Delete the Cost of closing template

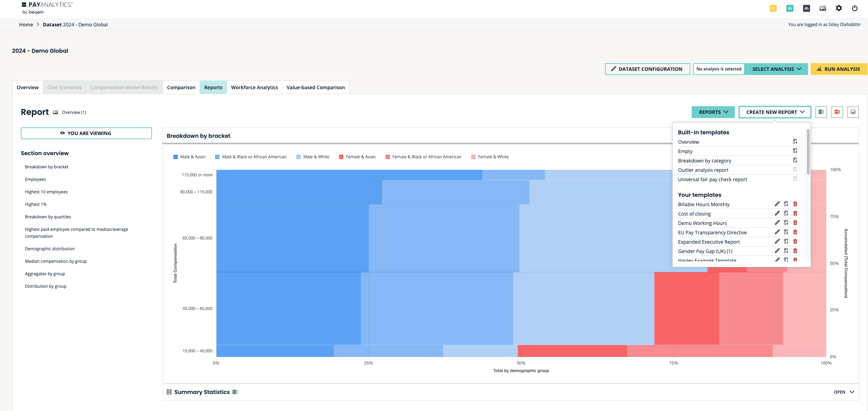pos(795,213)
